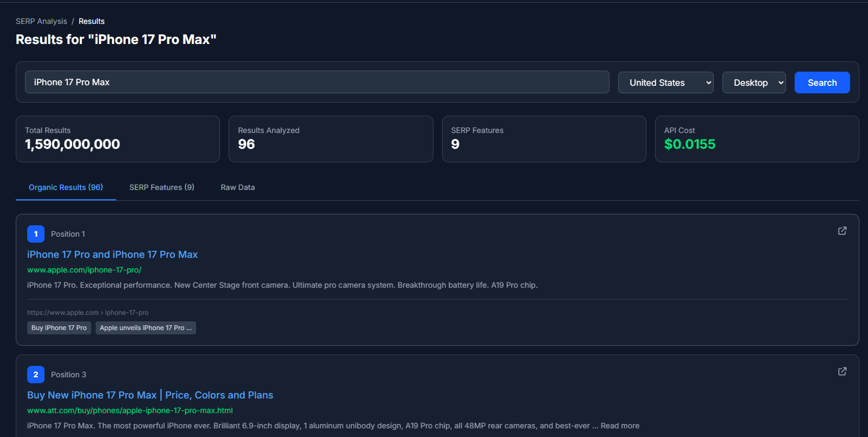Screen dimensions: 868x437
Task: Click the rank badge numbered 1
Action: click(x=36, y=234)
